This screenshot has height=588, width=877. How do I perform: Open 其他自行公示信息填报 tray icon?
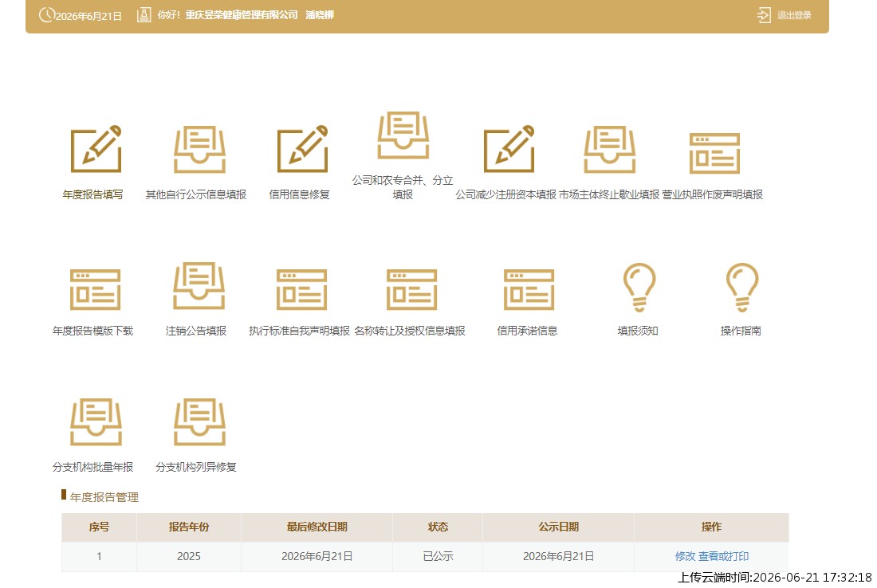coord(199,149)
